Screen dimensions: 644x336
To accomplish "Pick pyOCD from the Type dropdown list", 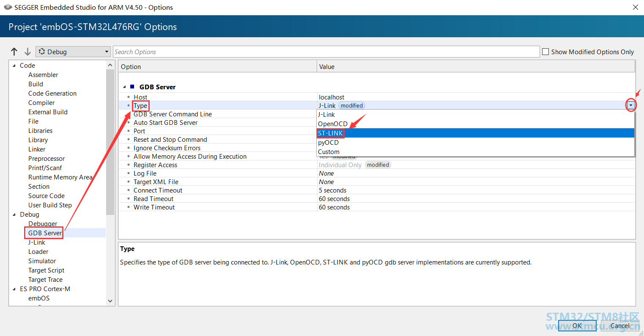I will [x=476, y=143].
